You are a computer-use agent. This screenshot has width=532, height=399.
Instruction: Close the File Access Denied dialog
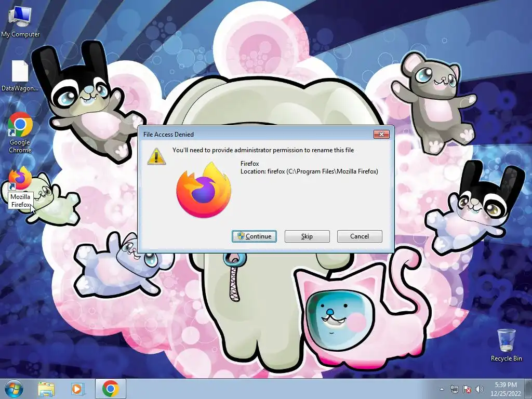click(x=381, y=135)
